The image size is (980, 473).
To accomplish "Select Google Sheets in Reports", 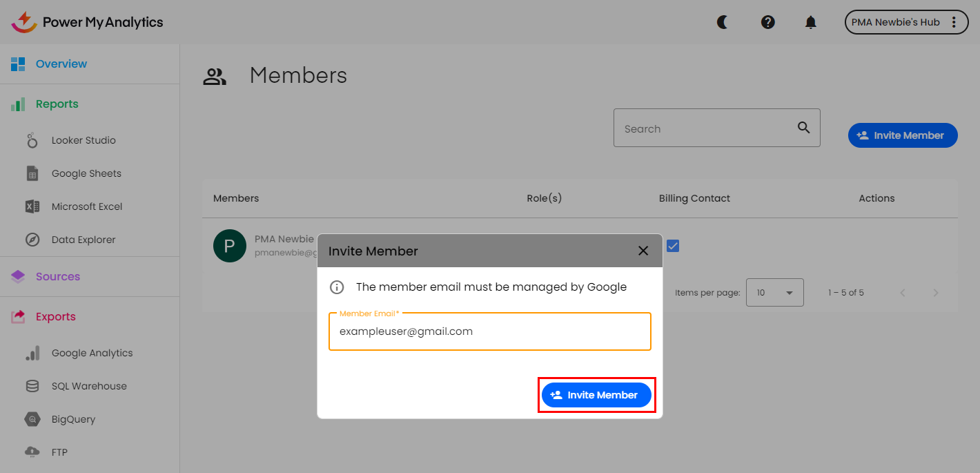I will (86, 173).
